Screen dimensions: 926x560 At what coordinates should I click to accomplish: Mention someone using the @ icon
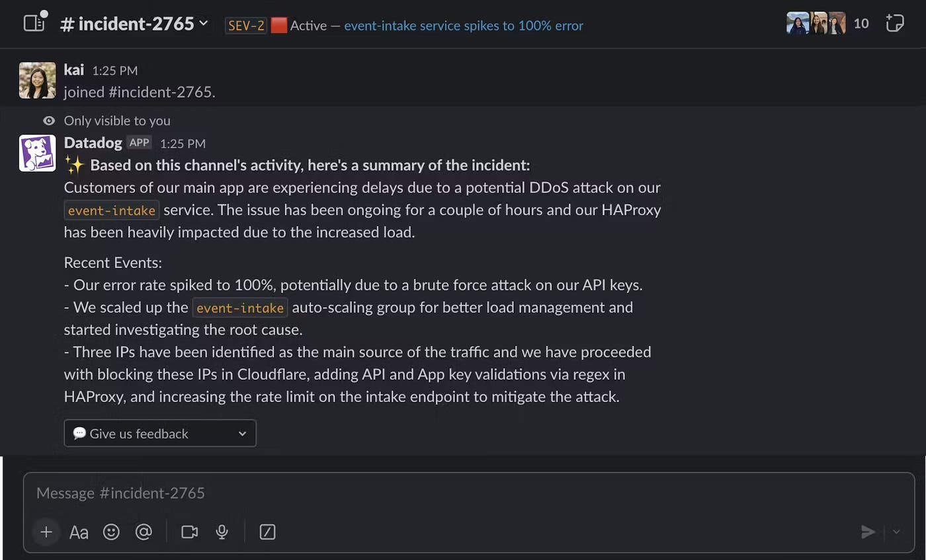[x=144, y=532]
